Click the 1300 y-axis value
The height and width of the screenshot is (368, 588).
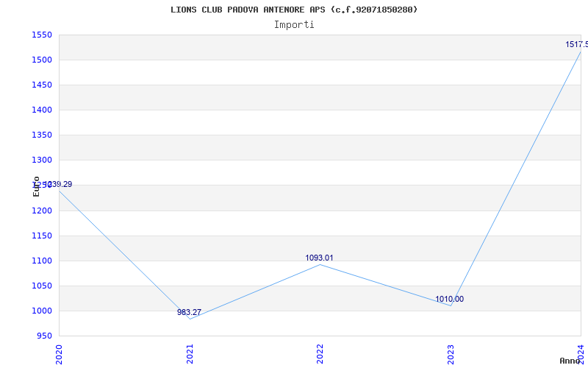[x=42, y=160]
